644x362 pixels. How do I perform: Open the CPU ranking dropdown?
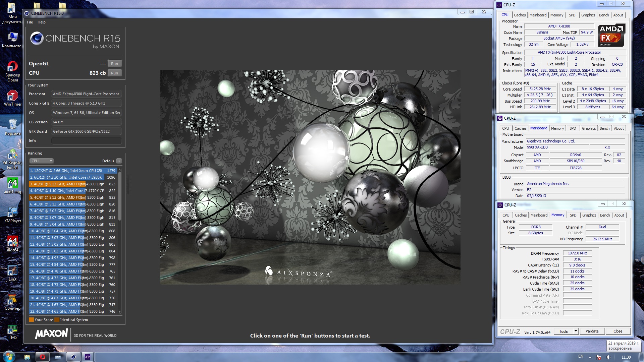point(42,161)
